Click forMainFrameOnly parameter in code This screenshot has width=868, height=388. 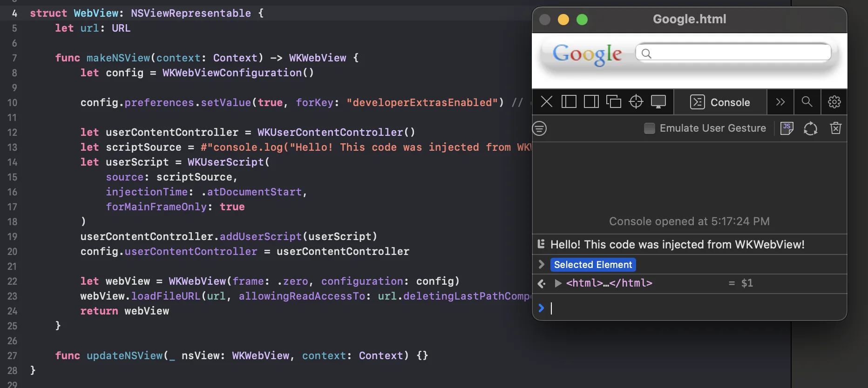(x=156, y=207)
